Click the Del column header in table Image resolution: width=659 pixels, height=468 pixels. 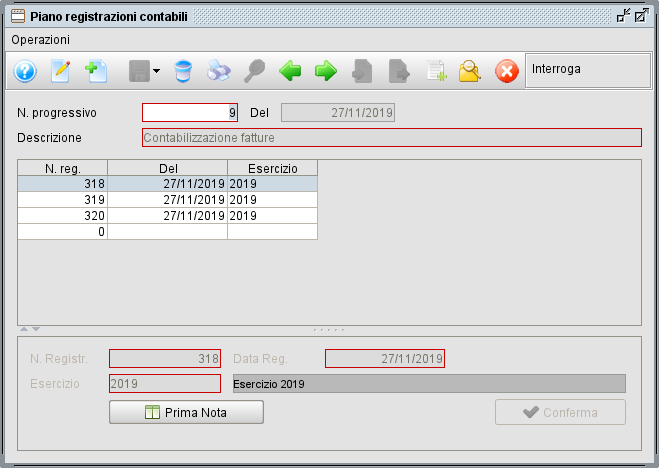pos(168,168)
